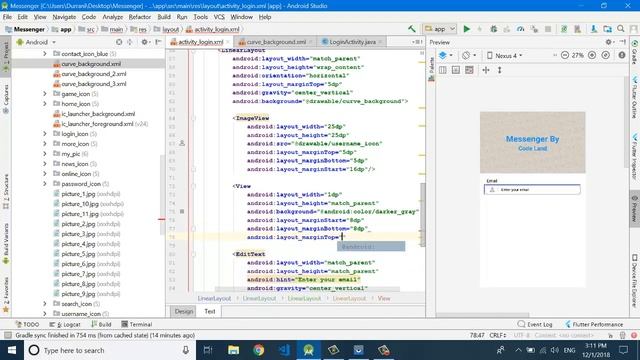This screenshot has width=640, height=360.
Task: Select ic_launcher_background.xml file
Action: coord(94,114)
